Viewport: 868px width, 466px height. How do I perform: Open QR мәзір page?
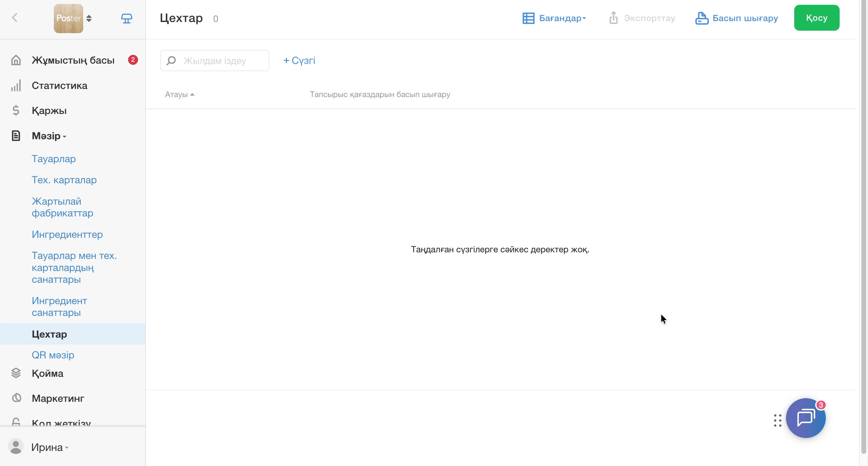click(x=53, y=355)
